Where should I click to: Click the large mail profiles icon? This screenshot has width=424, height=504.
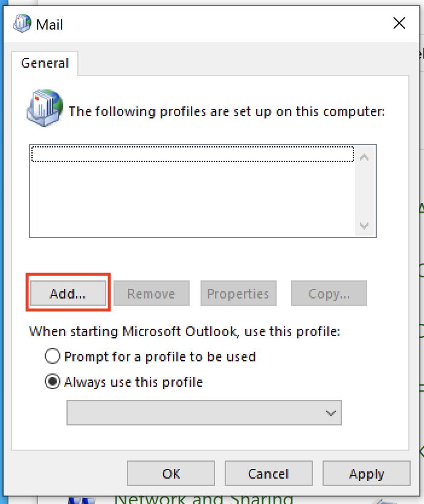click(45, 108)
